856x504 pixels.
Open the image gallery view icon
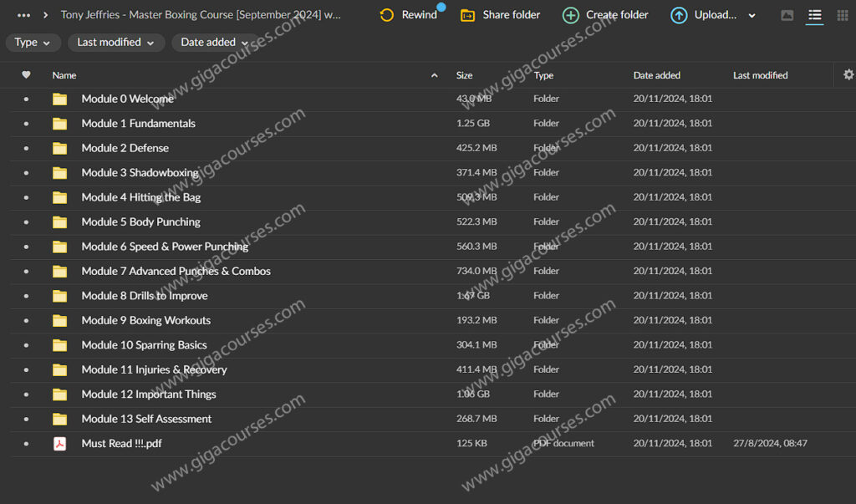point(787,15)
